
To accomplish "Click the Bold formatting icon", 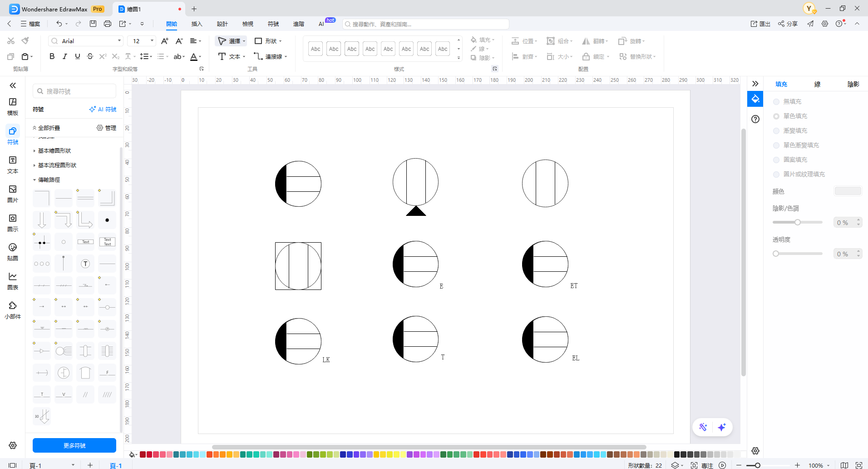I will [x=52, y=56].
